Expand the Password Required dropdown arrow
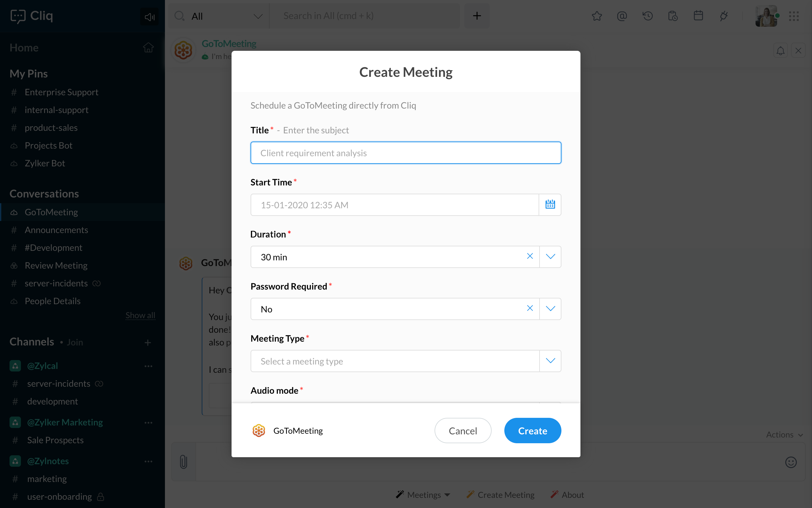 click(550, 309)
